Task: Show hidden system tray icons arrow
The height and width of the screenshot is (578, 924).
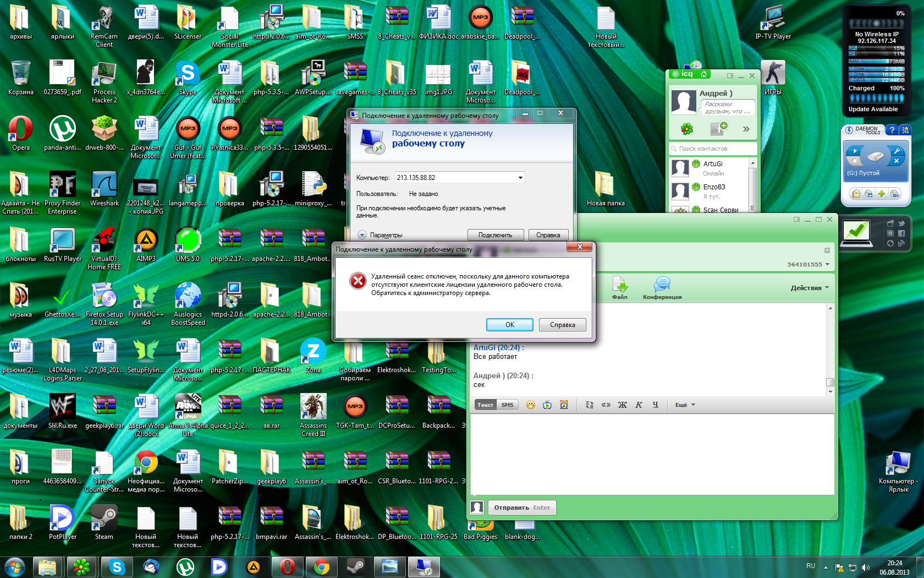Action: click(x=826, y=567)
